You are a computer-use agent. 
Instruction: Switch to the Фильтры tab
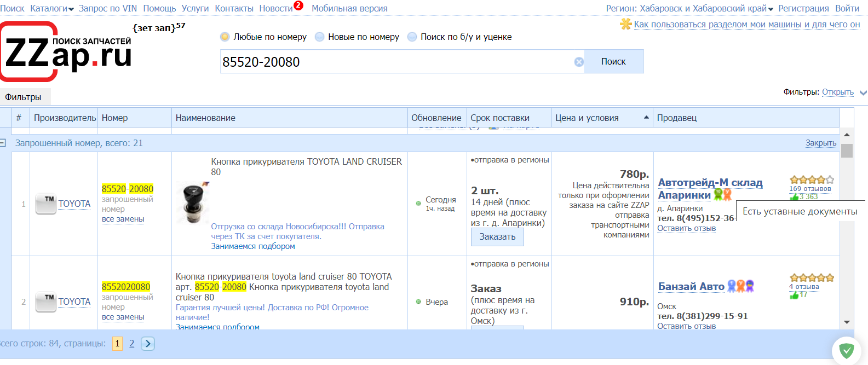[x=24, y=97]
